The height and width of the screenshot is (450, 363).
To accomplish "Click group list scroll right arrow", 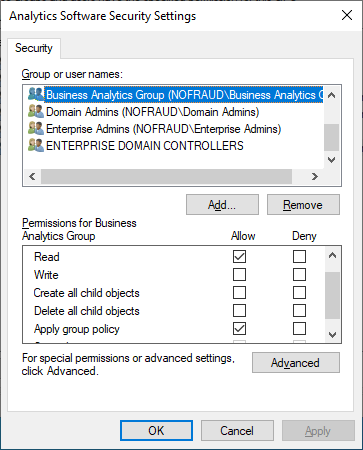I will 315,176.
